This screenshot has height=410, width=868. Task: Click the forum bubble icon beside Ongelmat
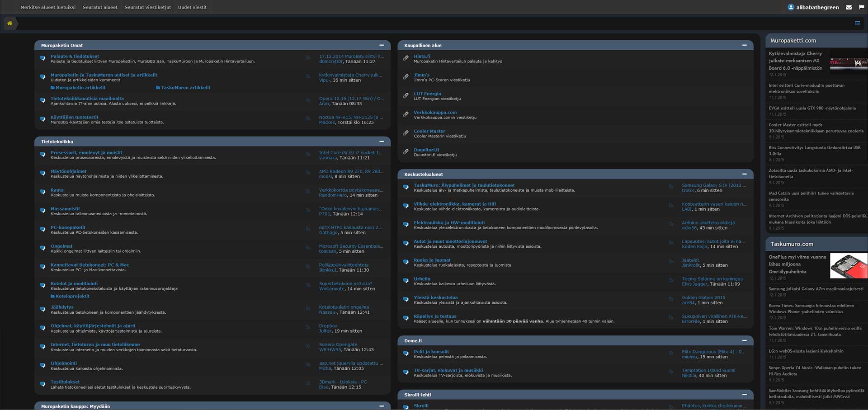point(42,248)
